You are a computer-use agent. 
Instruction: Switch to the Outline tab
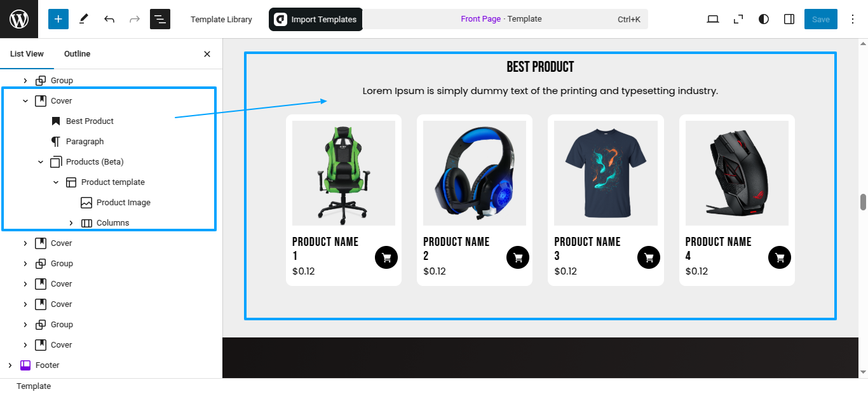pos(77,54)
